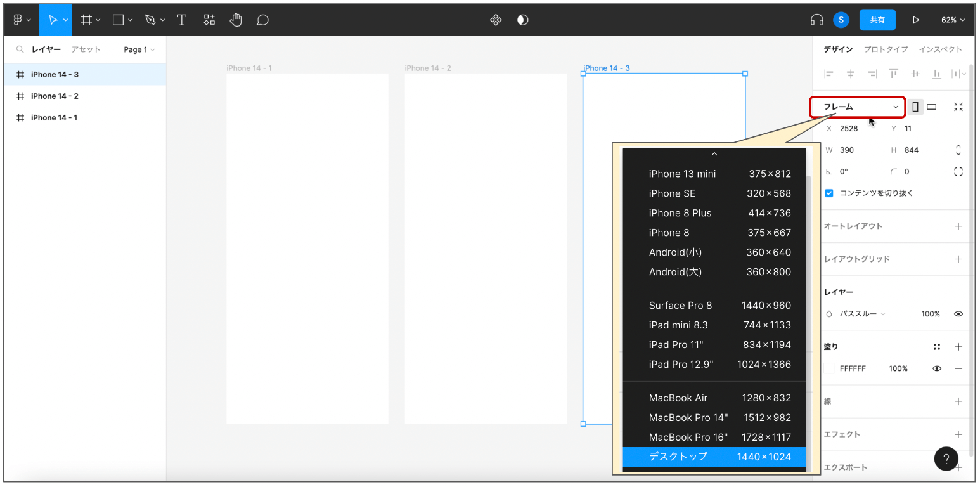Screen dimensions: 980x487
Task: Choose the iPhone SE preset
Action: tap(714, 193)
